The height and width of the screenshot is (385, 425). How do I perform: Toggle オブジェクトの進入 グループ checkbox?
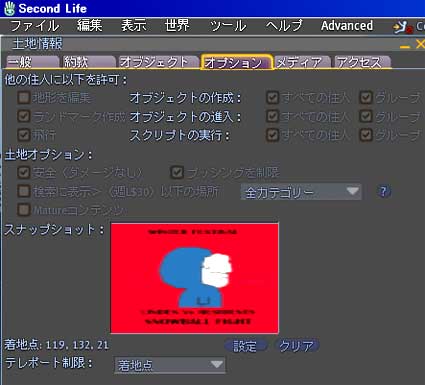[366, 116]
